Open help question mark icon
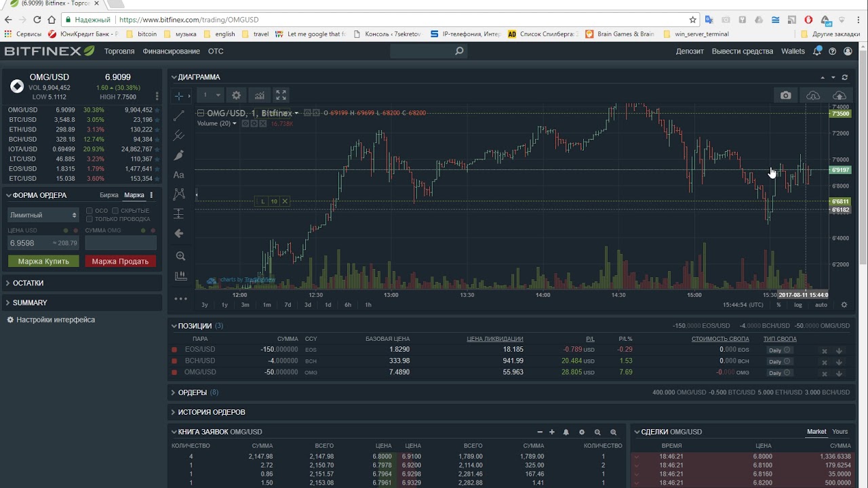The height and width of the screenshot is (488, 868). [x=833, y=52]
